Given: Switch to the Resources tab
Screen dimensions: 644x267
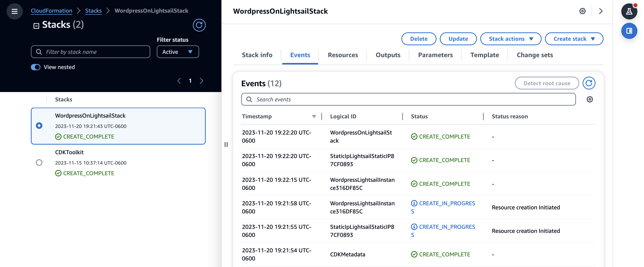Looking at the screenshot, I should 343,55.
